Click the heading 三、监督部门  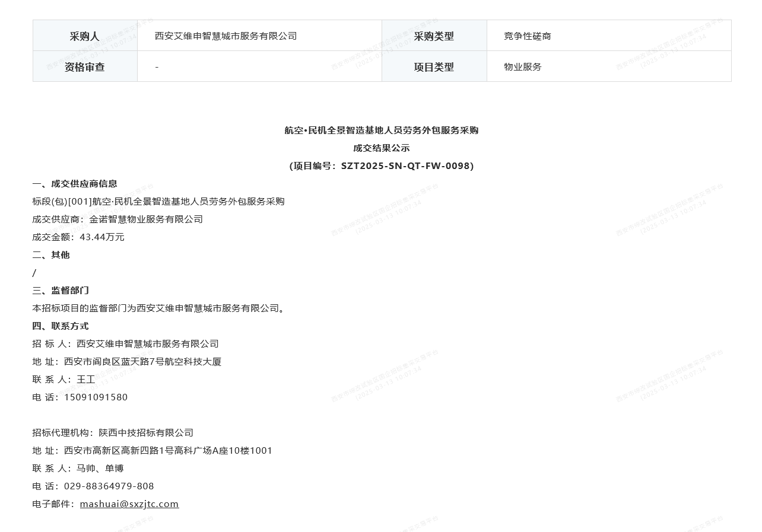(61, 291)
